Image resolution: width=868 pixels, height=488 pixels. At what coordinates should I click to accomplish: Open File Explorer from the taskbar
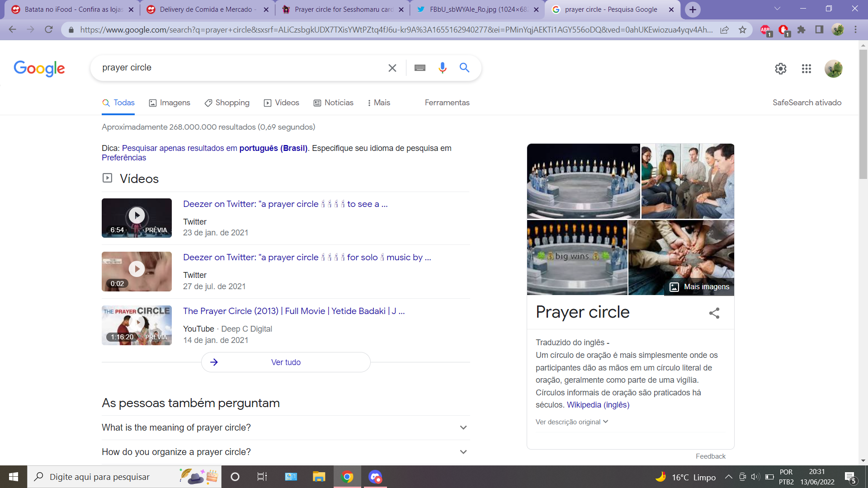(x=319, y=477)
